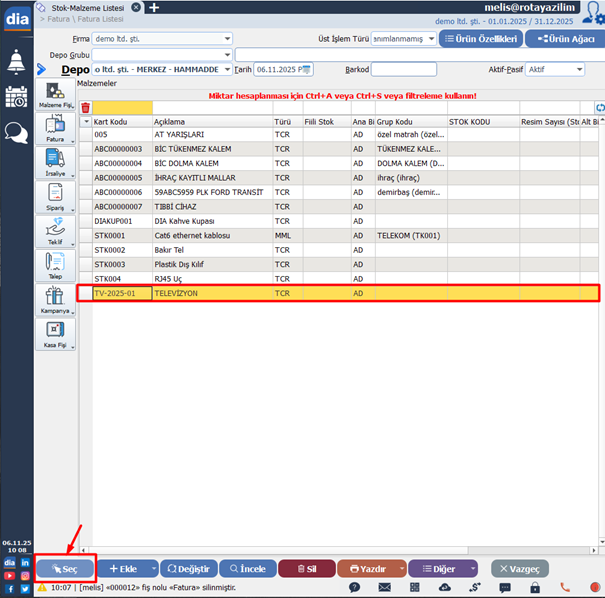This screenshot has width=605, height=598.
Task: Click the Kart Kodu filter field
Action: [x=122, y=108]
